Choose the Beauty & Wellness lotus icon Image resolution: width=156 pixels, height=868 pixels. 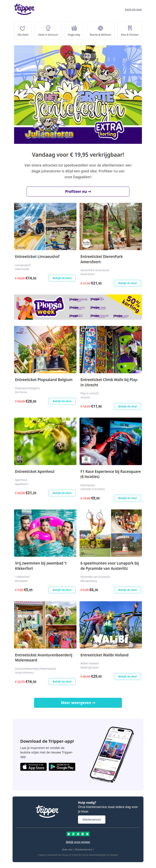pyautogui.click(x=100, y=28)
